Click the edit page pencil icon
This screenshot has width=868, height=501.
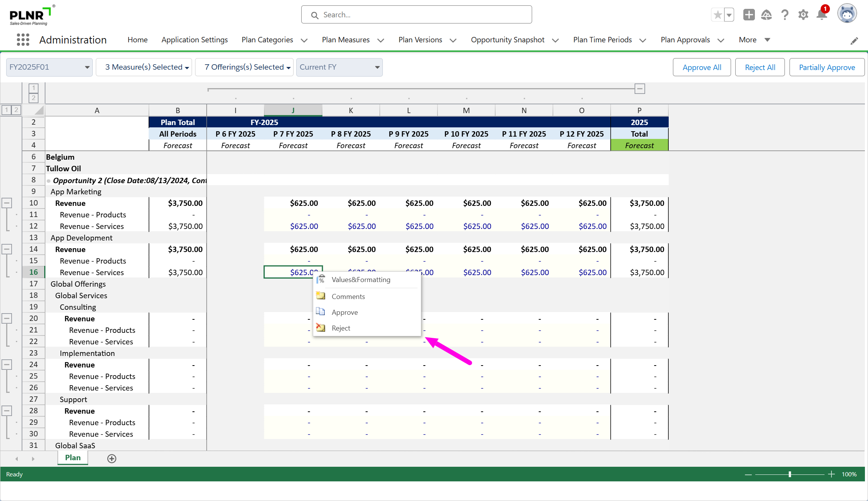coord(854,41)
